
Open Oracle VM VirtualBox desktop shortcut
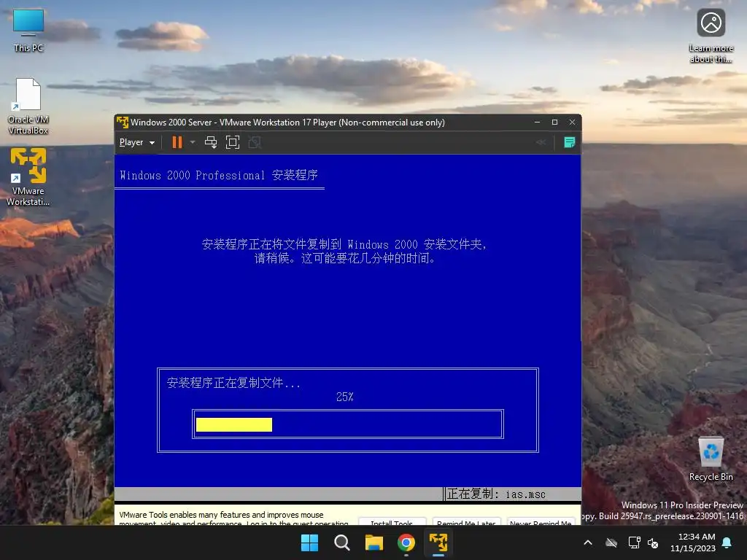pos(28,106)
